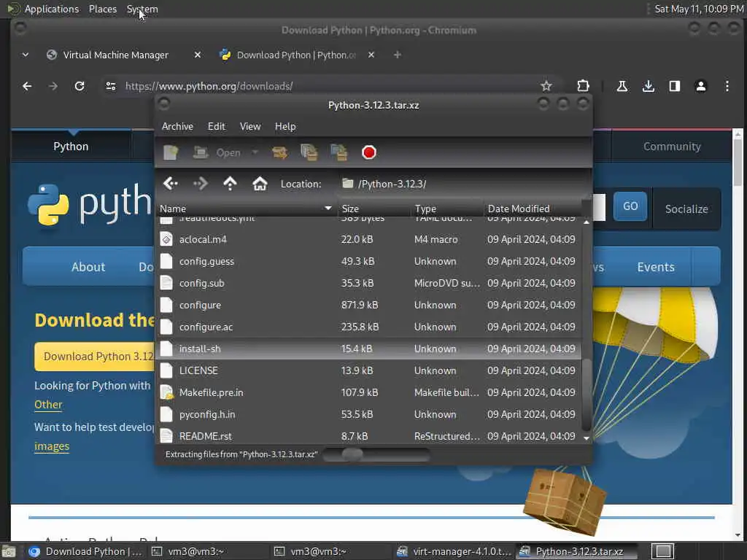Open the Chromium three-dot menu
Viewport: 747px width, 560px height.
[727, 86]
